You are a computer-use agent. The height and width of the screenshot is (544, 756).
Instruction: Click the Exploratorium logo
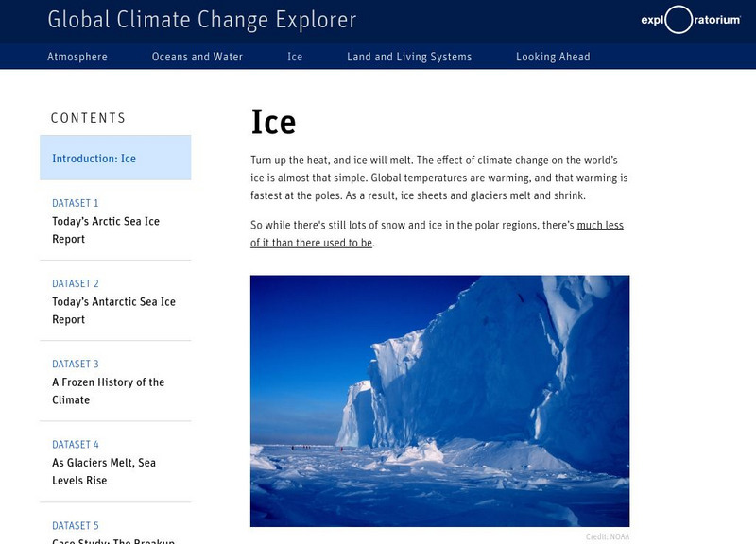689,19
